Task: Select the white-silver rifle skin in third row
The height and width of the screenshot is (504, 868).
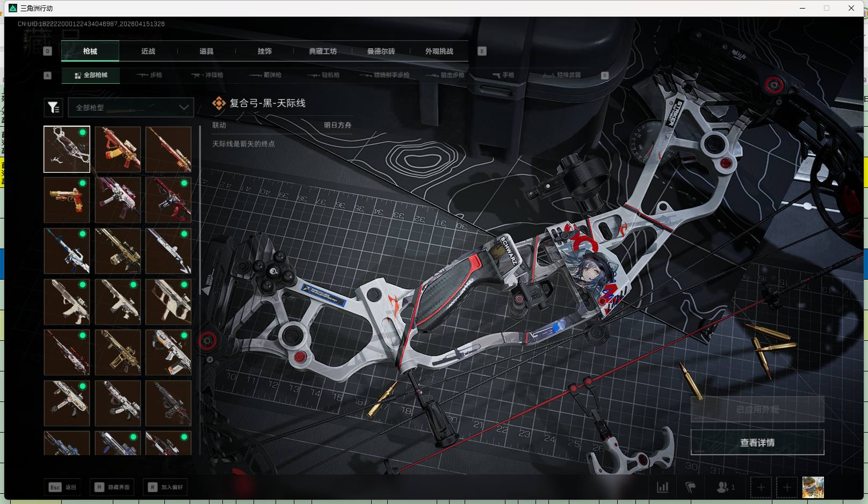Action: pos(168,251)
